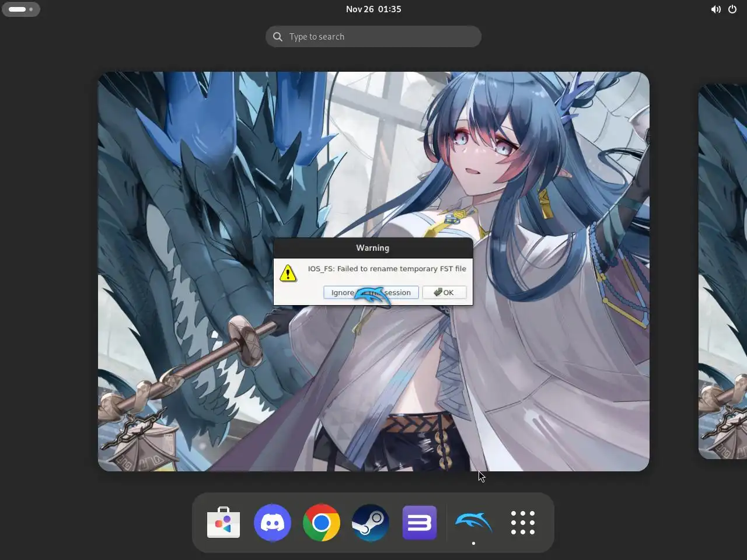
Task: Launch Steam from the dock
Action: (x=371, y=522)
